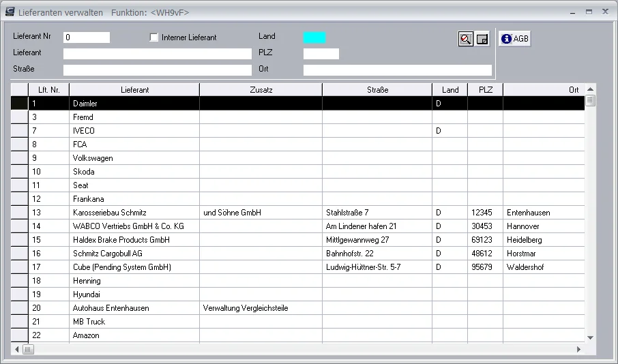Click the Heidelberg Ort cell

click(544, 240)
